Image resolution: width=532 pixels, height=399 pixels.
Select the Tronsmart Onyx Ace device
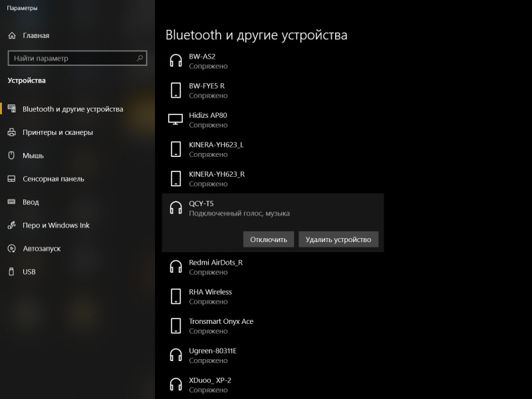(x=273, y=326)
